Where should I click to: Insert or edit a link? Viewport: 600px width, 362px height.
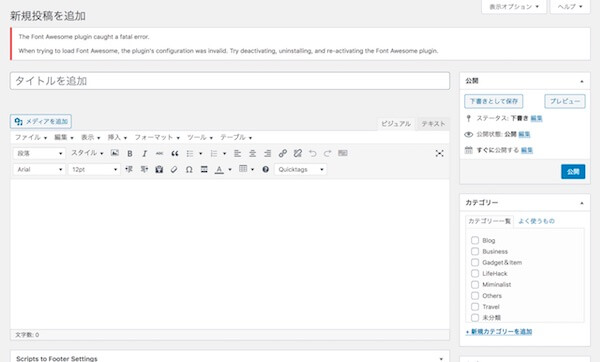[282, 153]
